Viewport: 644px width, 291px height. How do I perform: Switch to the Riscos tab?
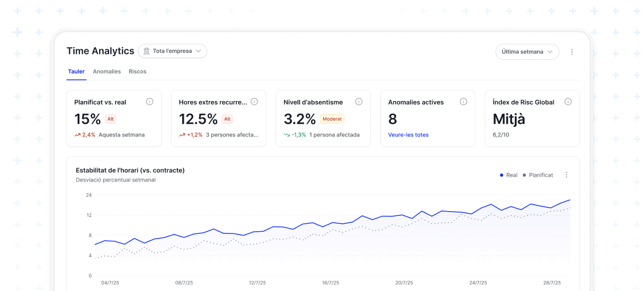(x=138, y=71)
